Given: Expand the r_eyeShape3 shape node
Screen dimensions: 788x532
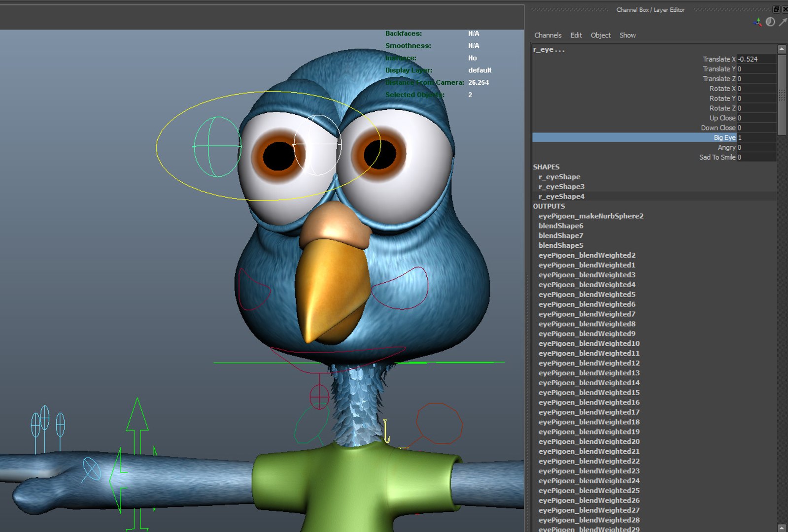Looking at the screenshot, I should tap(561, 187).
